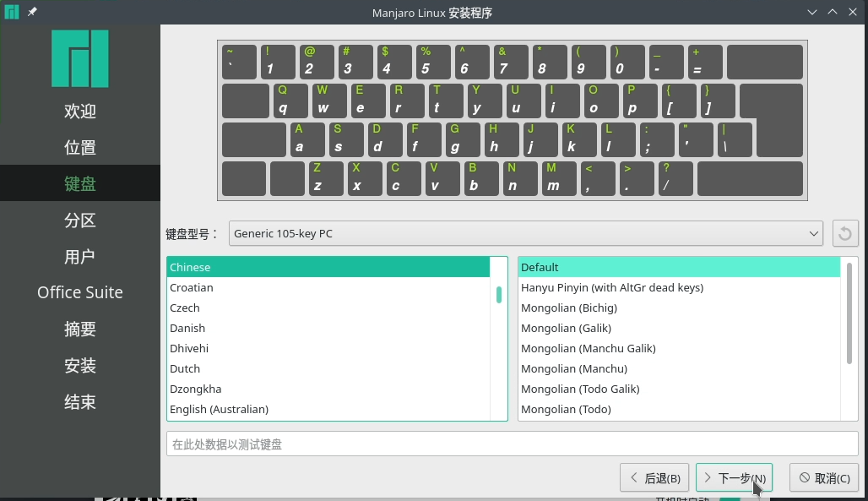The height and width of the screenshot is (501, 868).
Task: Select the 欢迎 step in sidebar
Action: tap(80, 111)
